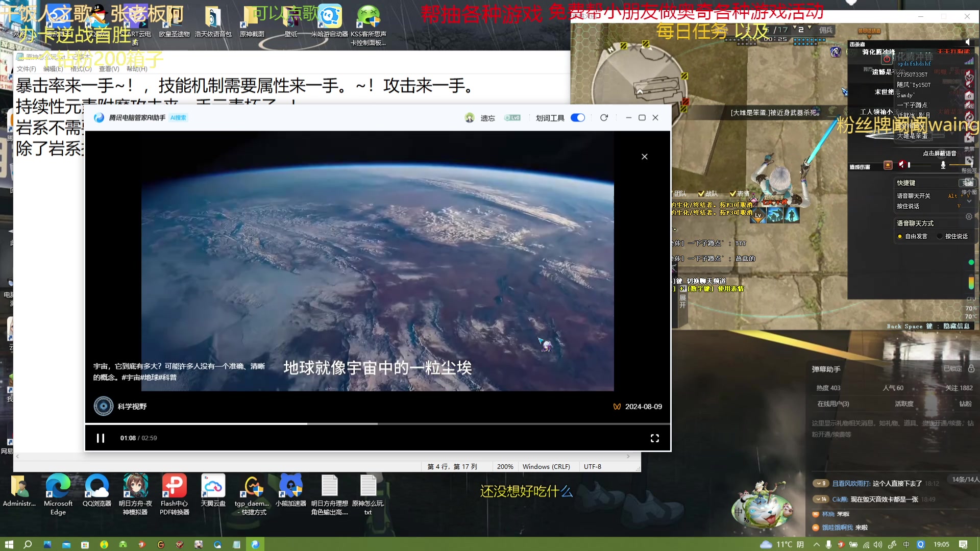Viewport: 980px width, 551px height.
Task: Open the volume control in system tray
Action: [878, 544]
